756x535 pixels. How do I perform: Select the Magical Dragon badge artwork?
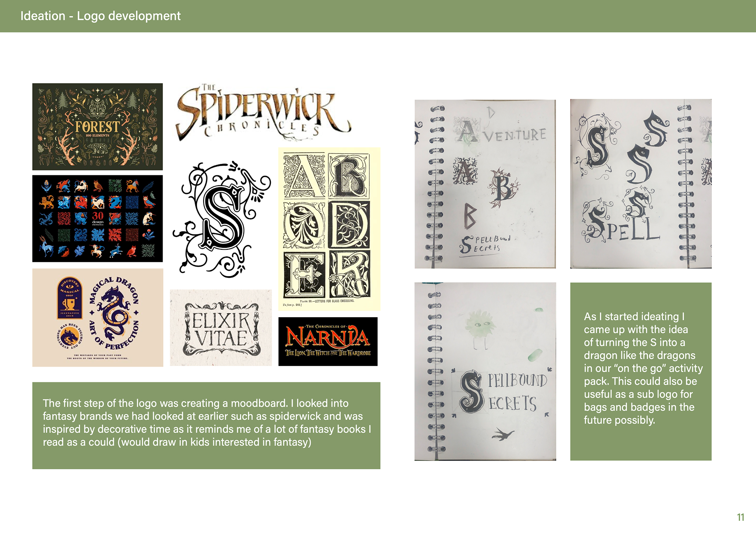pos(98,318)
